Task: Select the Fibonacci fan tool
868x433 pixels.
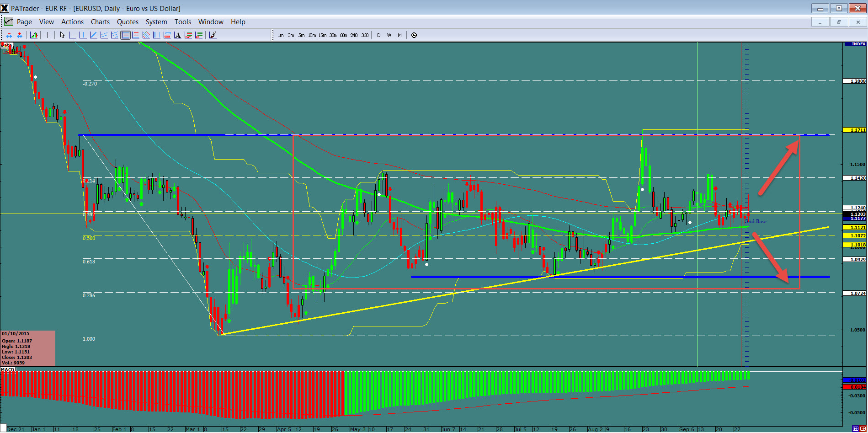Action: (x=146, y=35)
